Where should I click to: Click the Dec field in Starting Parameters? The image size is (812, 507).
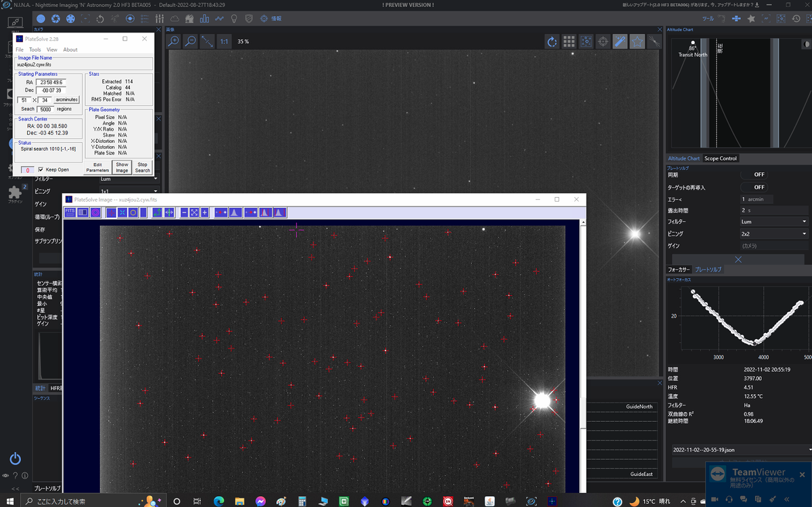pos(51,90)
